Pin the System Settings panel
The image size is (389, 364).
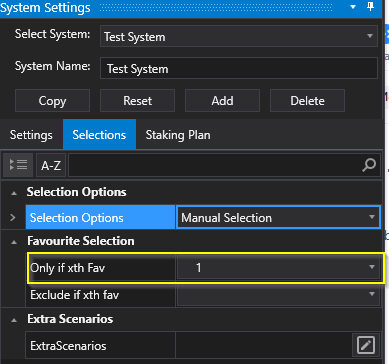(x=370, y=6)
